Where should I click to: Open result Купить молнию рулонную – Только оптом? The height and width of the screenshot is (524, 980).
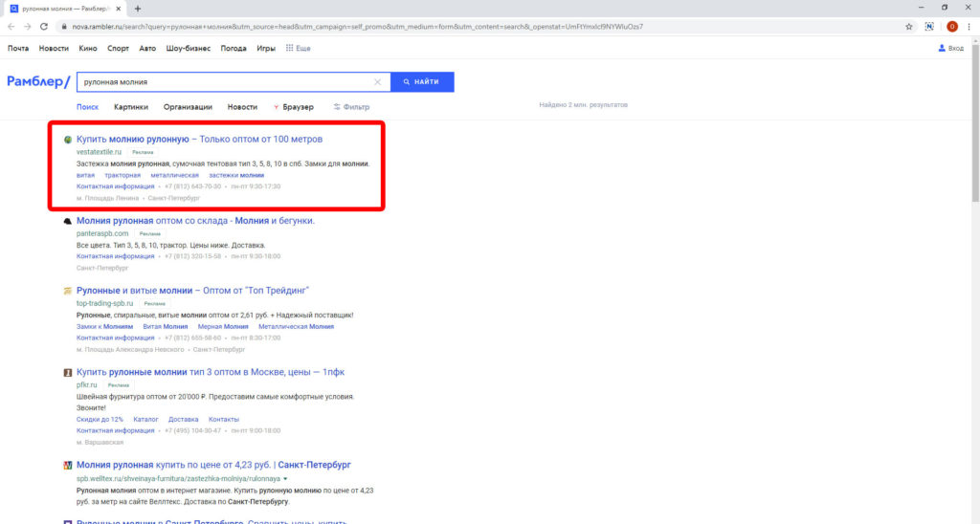[x=199, y=140]
